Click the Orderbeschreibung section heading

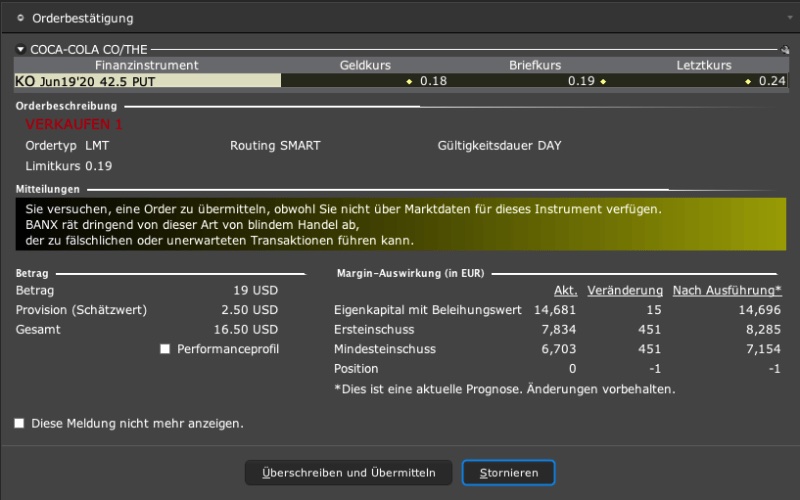66,106
